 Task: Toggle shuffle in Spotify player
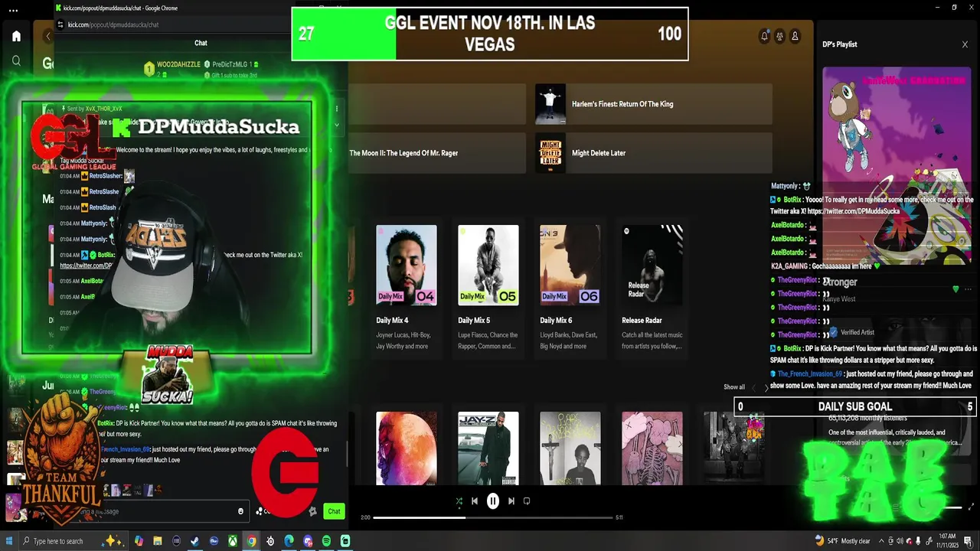point(459,501)
